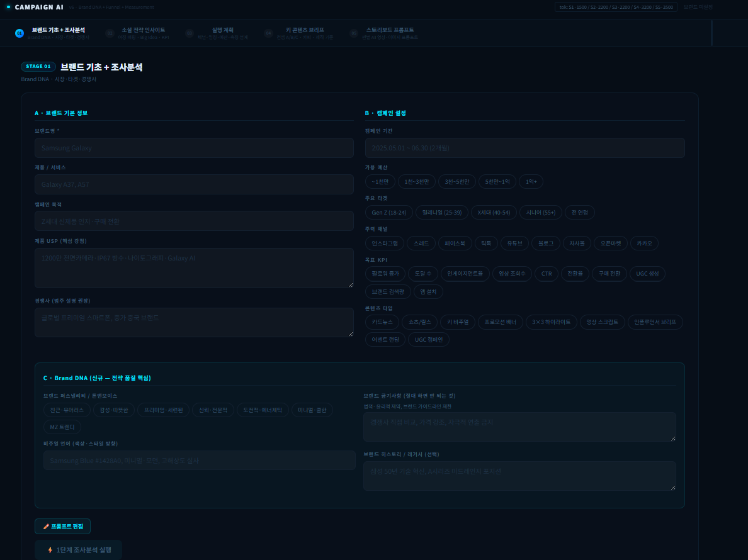
Task: Select the 1천~3천만 budget chip
Action: (x=416, y=182)
